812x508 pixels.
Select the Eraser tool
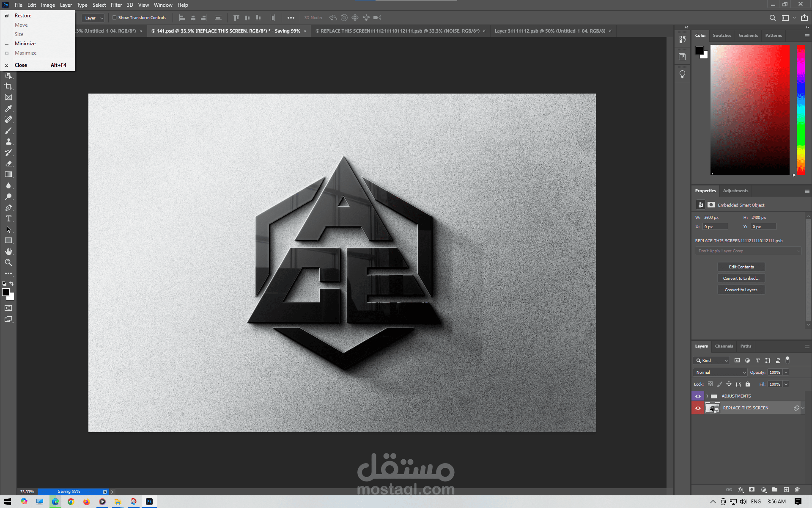click(x=8, y=163)
